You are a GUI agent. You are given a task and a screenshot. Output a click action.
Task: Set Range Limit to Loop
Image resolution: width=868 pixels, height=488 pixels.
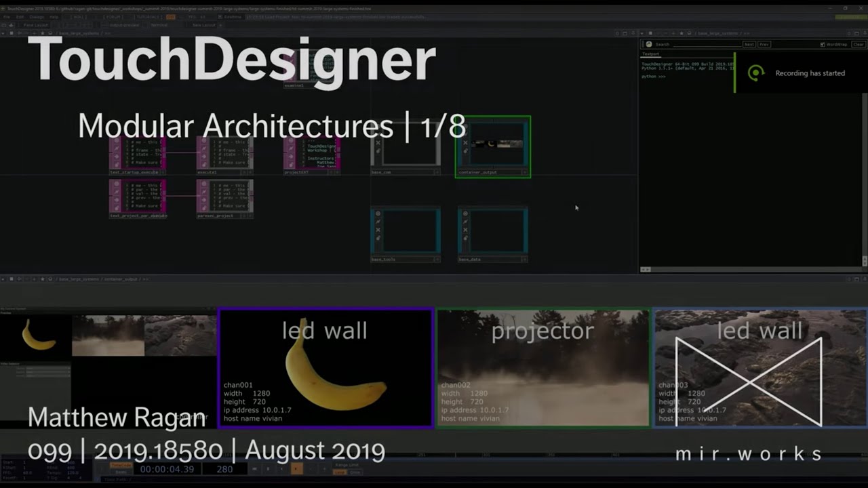pyautogui.click(x=339, y=472)
